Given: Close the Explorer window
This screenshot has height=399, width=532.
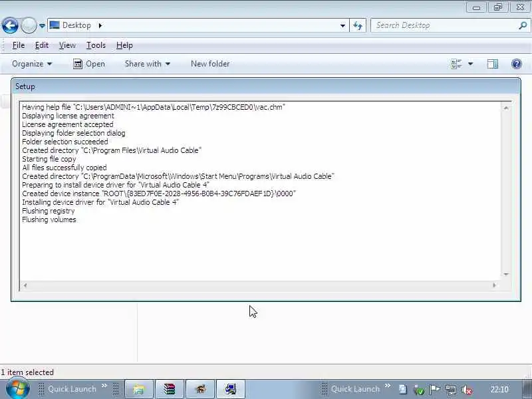Looking at the screenshot, I should pos(520,7).
